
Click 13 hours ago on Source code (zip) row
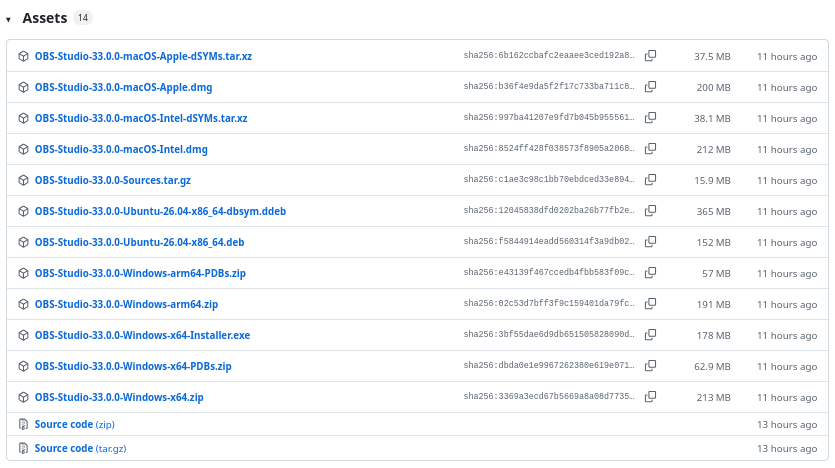point(787,424)
